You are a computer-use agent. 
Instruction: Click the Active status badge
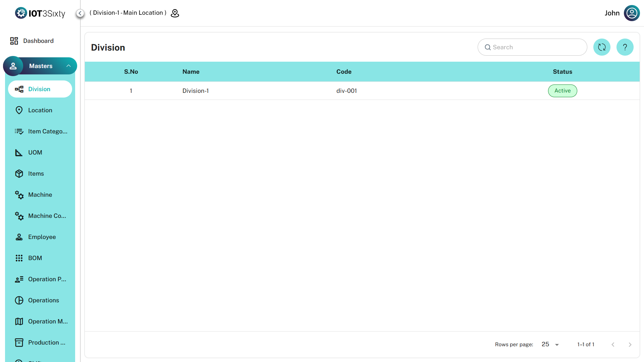coord(562,91)
